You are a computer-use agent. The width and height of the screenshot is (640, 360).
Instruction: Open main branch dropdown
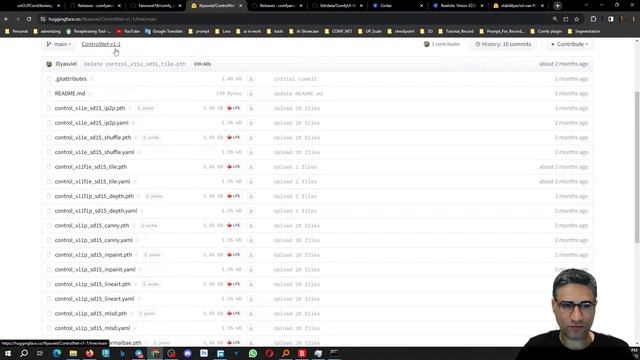click(x=59, y=44)
